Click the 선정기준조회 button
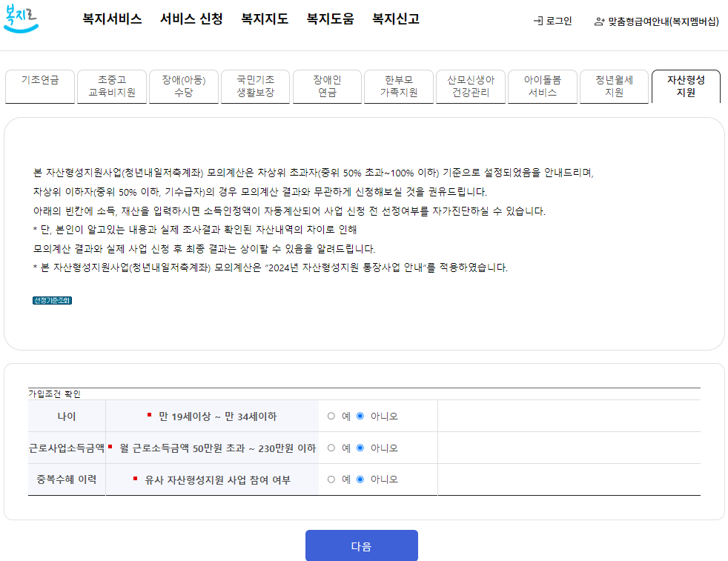Image resolution: width=728 pixels, height=561 pixels. pos(52,302)
